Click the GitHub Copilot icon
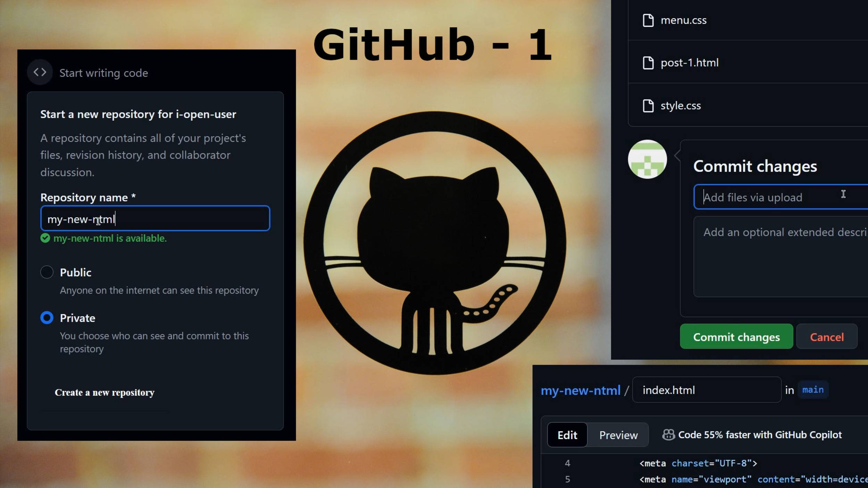 coord(668,435)
